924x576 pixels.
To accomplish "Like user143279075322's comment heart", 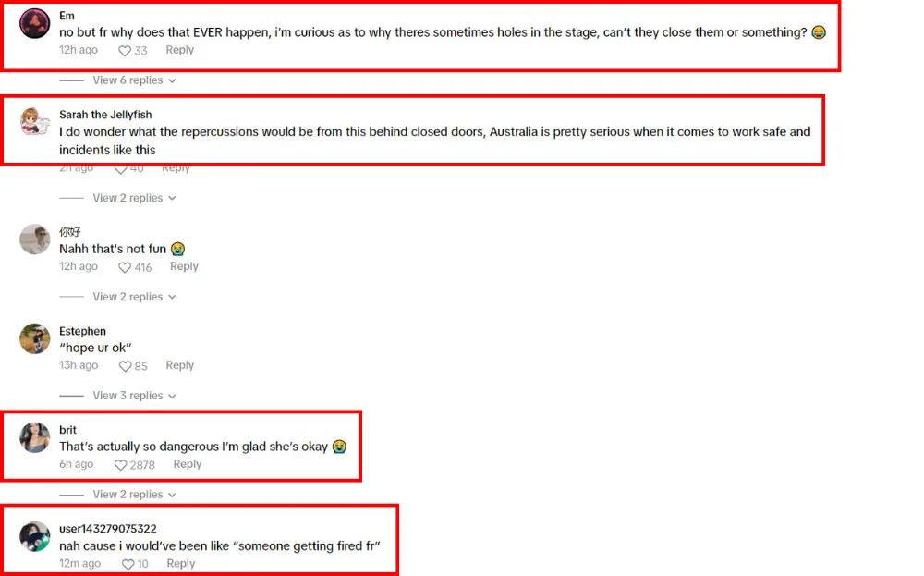I will 128,564.
